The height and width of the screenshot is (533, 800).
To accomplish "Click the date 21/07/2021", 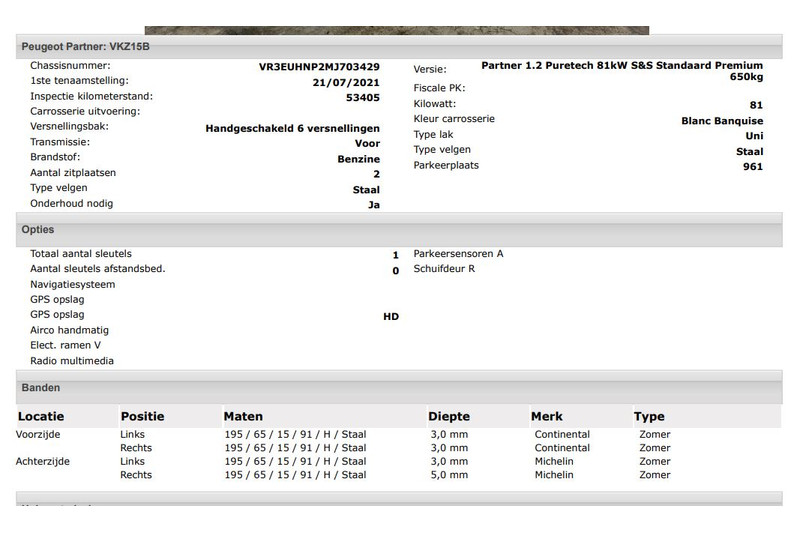I will (x=346, y=83).
